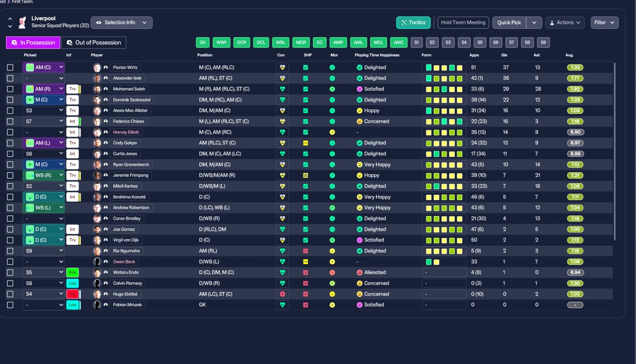The width and height of the screenshot is (636, 364).
Task: Click Federico Chiesa's Concerned face icon
Action: (359, 121)
